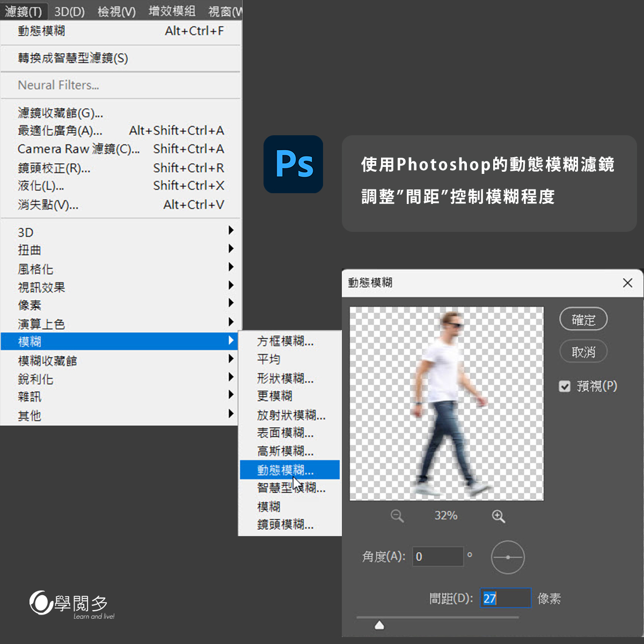Open Camera Raw 濾鏡(C)...
Screen dimensions: 644x644
[121, 149]
